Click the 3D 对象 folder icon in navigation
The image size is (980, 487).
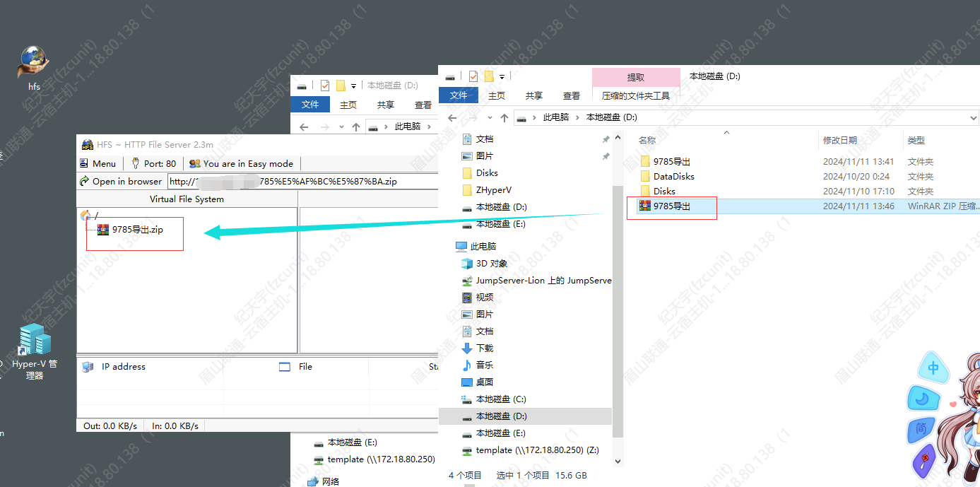(466, 264)
